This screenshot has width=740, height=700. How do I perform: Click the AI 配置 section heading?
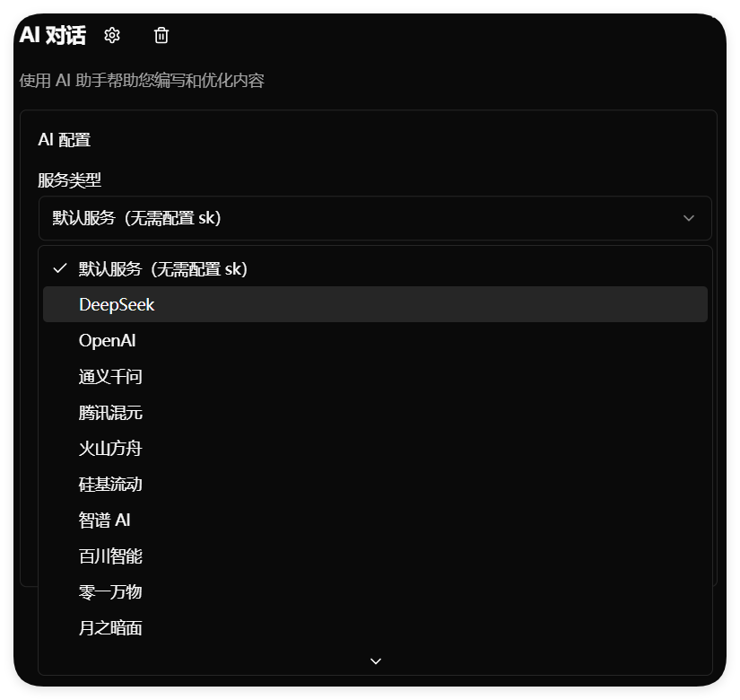pyautogui.click(x=65, y=140)
